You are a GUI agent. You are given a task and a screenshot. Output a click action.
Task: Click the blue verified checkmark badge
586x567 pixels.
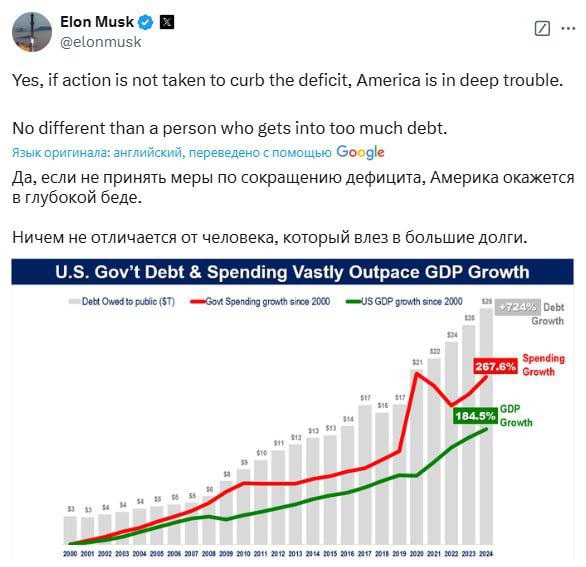pyautogui.click(x=146, y=22)
